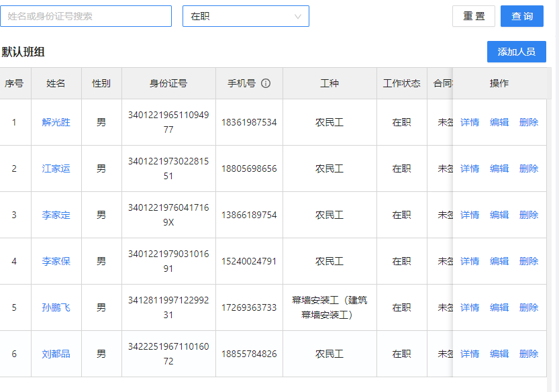The width and height of the screenshot is (559, 392).
Task: Click the 姓名或身份证号搜索 input field
Action: coord(86,16)
